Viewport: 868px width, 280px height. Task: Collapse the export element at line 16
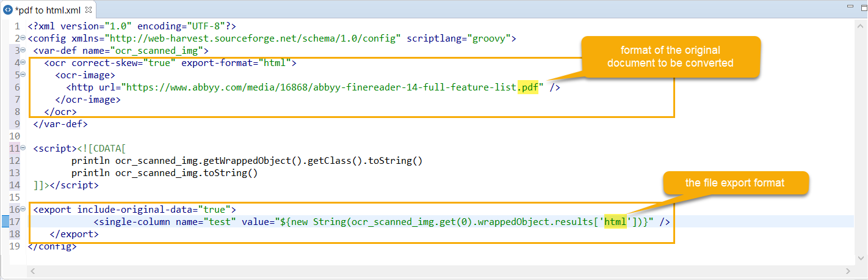(x=23, y=210)
